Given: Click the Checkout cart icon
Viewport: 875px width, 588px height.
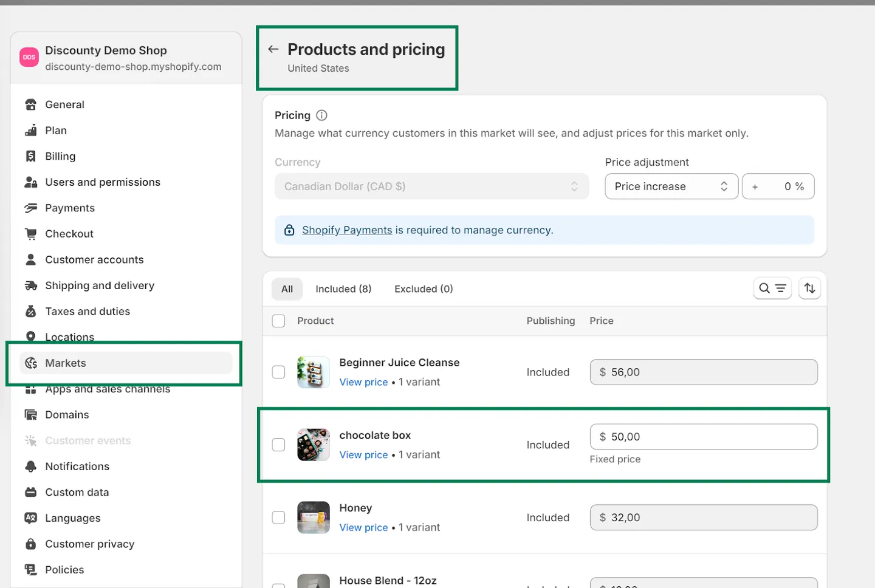Looking at the screenshot, I should (x=30, y=234).
